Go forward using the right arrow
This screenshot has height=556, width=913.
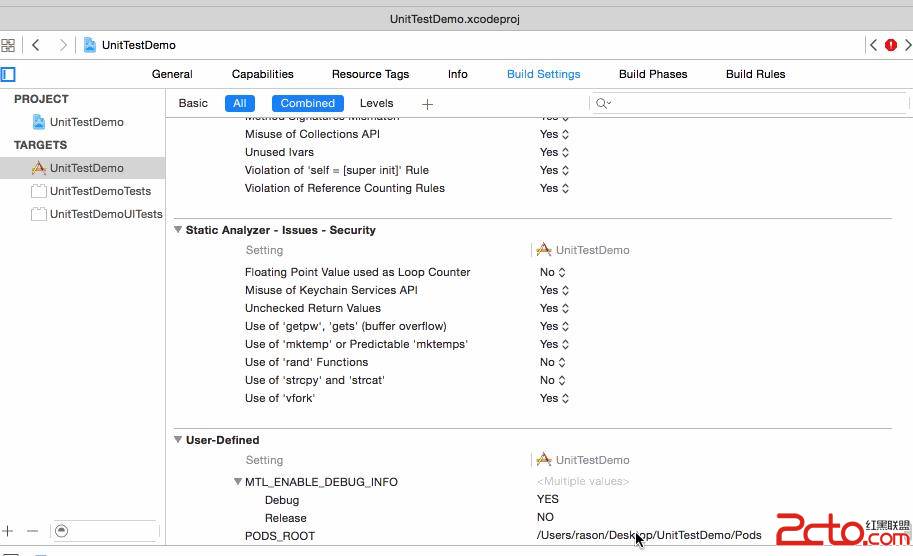(63, 45)
